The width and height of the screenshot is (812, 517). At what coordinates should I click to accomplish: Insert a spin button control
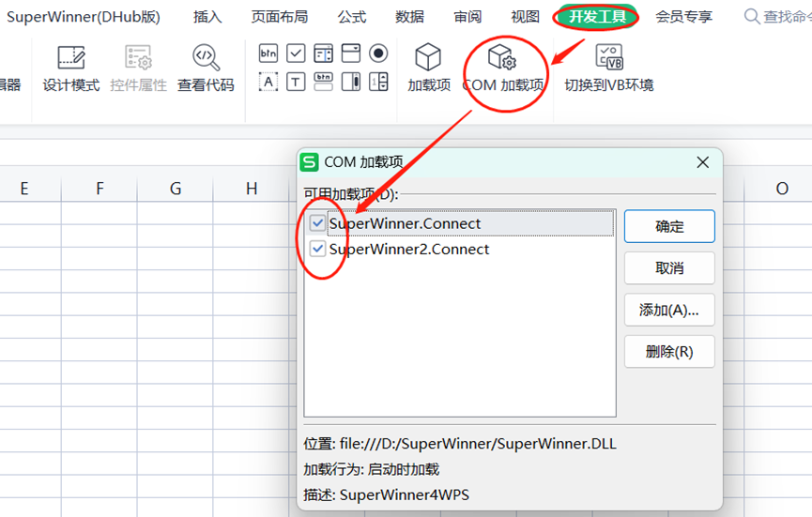[x=378, y=82]
